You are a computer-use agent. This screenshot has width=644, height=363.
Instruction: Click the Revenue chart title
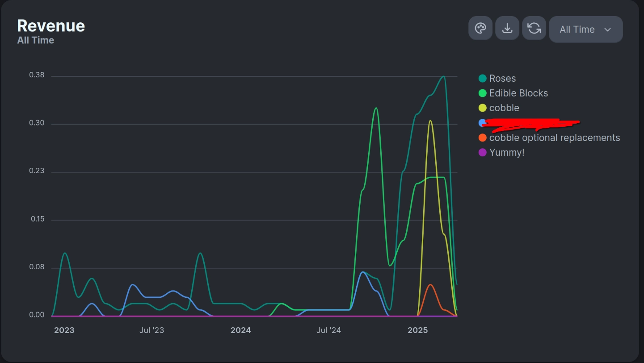point(51,26)
